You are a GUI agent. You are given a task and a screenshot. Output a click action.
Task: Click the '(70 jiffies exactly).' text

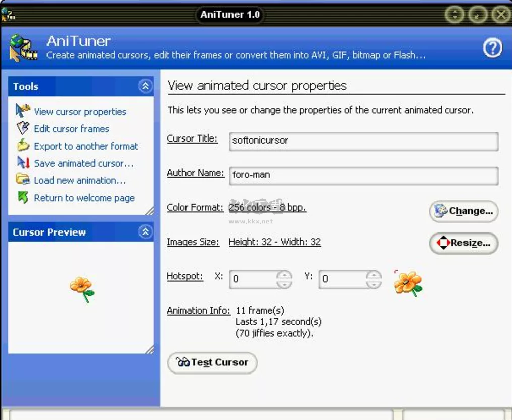[274, 333]
